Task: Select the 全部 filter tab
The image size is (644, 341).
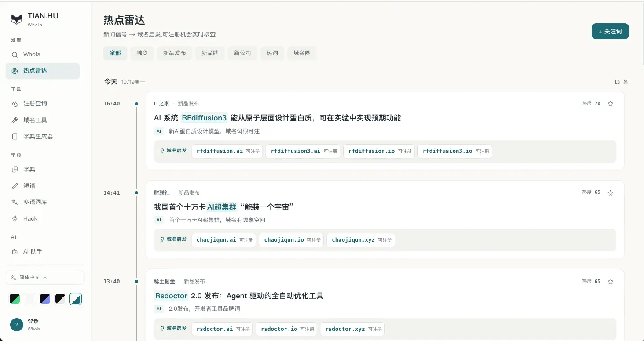Action: (x=115, y=53)
